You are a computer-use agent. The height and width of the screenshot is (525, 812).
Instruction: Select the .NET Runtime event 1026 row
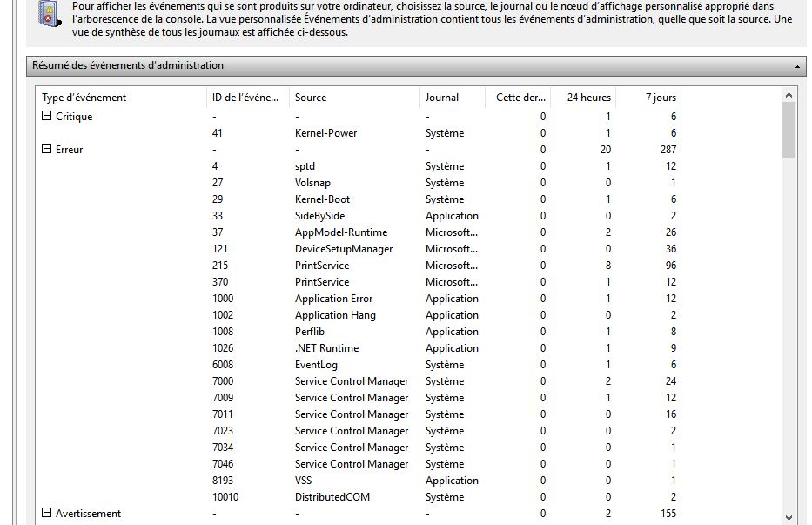coord(359,348)
